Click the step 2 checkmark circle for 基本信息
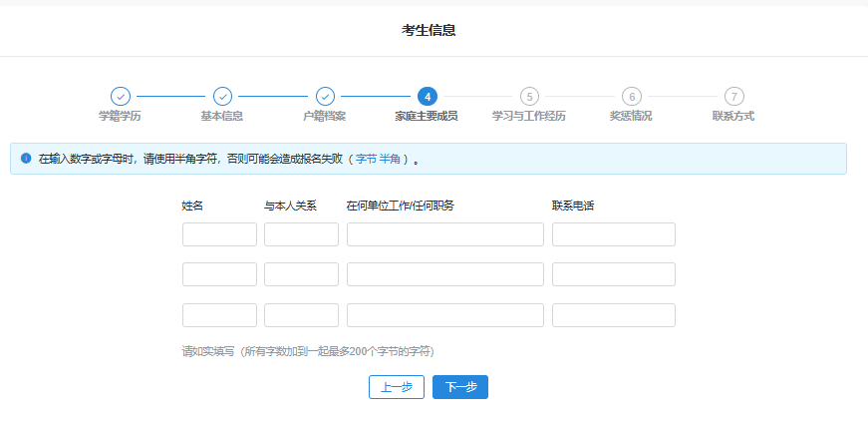 (x=222, y=97)
